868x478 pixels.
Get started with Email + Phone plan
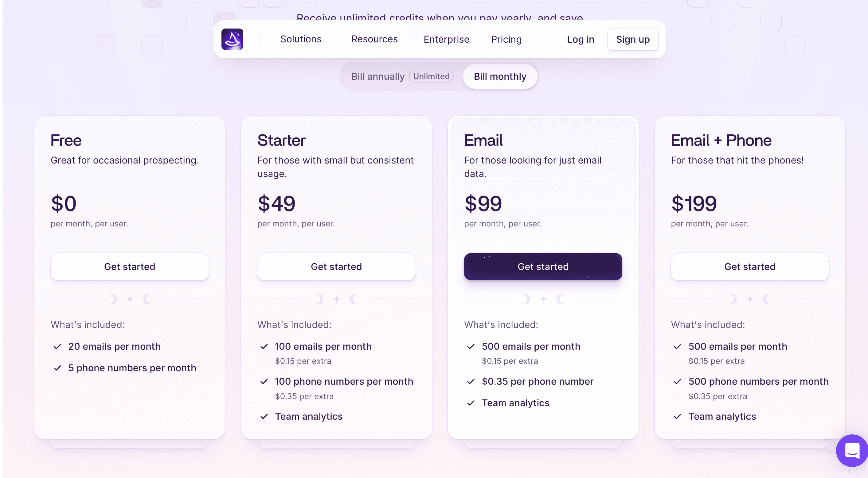(750, 267)
